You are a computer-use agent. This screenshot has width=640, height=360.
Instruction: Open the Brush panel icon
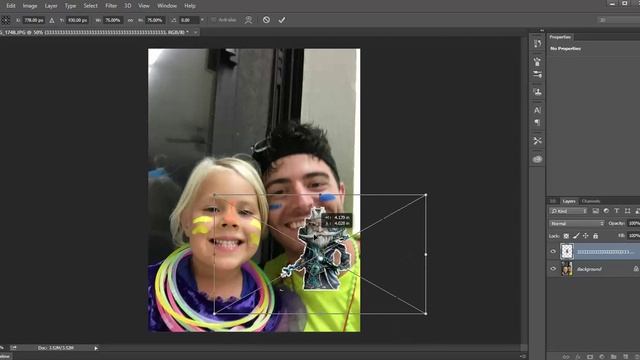click(x=537, y=62)
